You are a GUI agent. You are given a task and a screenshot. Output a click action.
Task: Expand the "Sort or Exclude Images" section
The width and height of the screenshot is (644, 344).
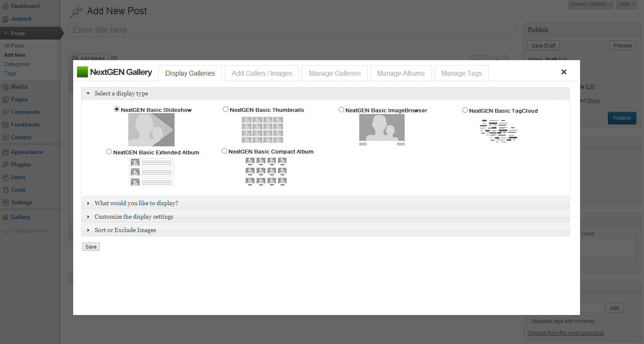325,230
